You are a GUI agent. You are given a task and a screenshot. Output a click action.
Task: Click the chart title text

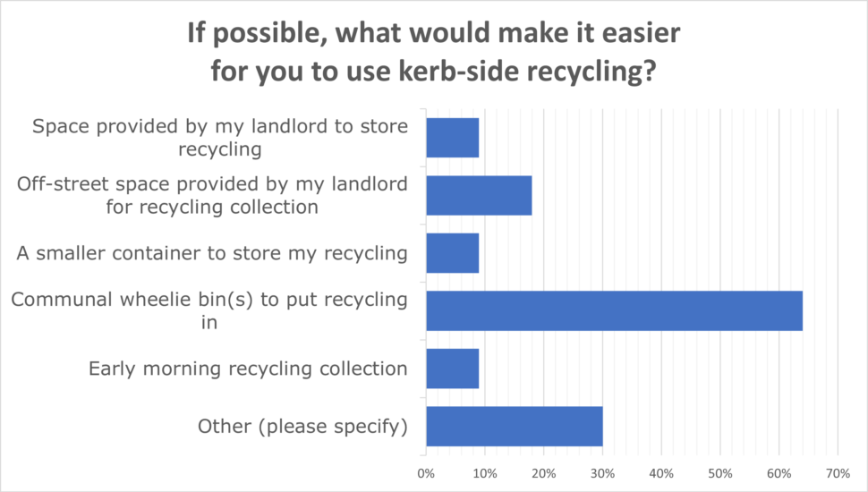[433, 52]
